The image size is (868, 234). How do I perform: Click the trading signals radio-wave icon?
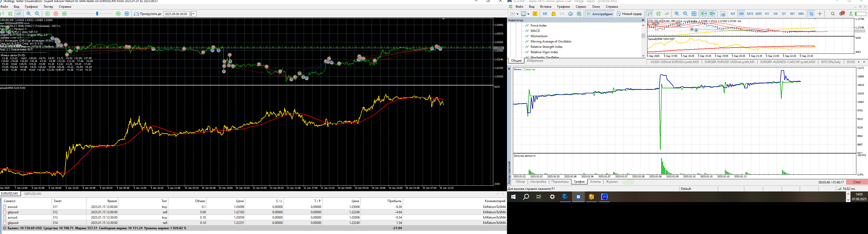(x=562, y=14)
